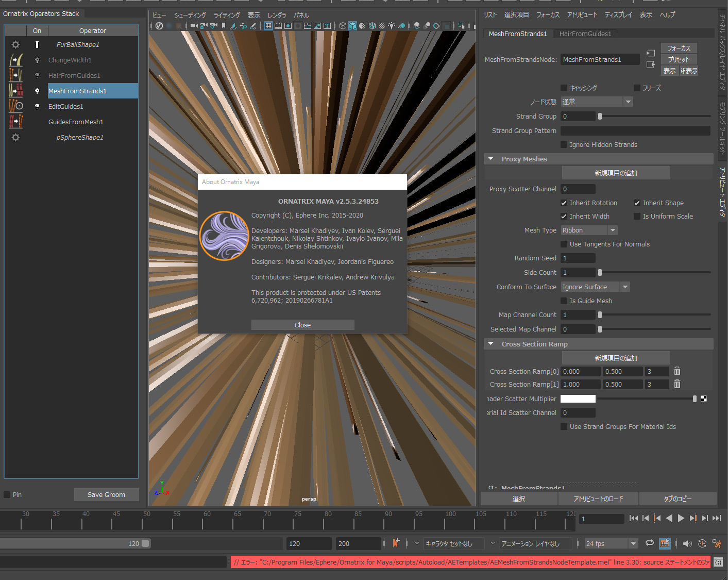Open the シェーディング viewport menu
This screenshot has height=580, width=728.
[x=190, y=15]
